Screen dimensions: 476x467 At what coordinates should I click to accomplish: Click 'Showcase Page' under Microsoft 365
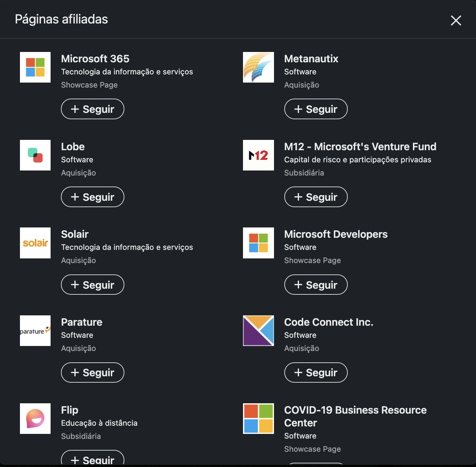(89, 85)
